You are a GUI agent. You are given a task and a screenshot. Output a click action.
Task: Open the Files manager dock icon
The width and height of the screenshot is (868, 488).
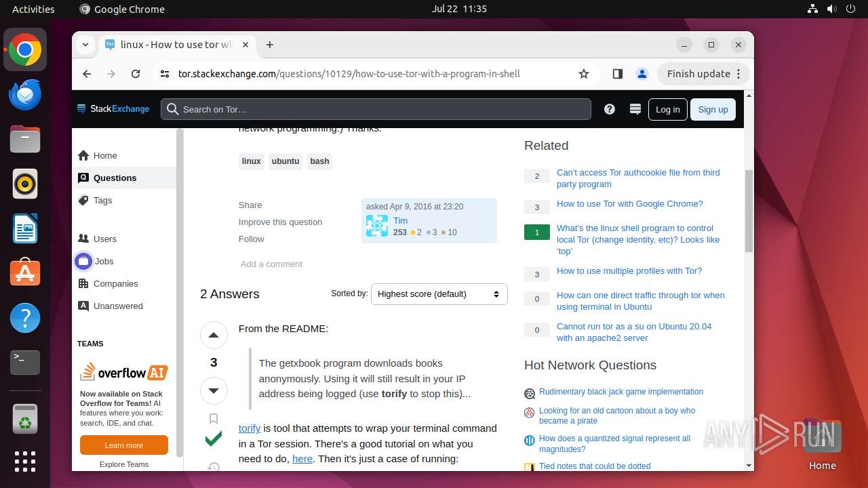click(x=25, y=139)
